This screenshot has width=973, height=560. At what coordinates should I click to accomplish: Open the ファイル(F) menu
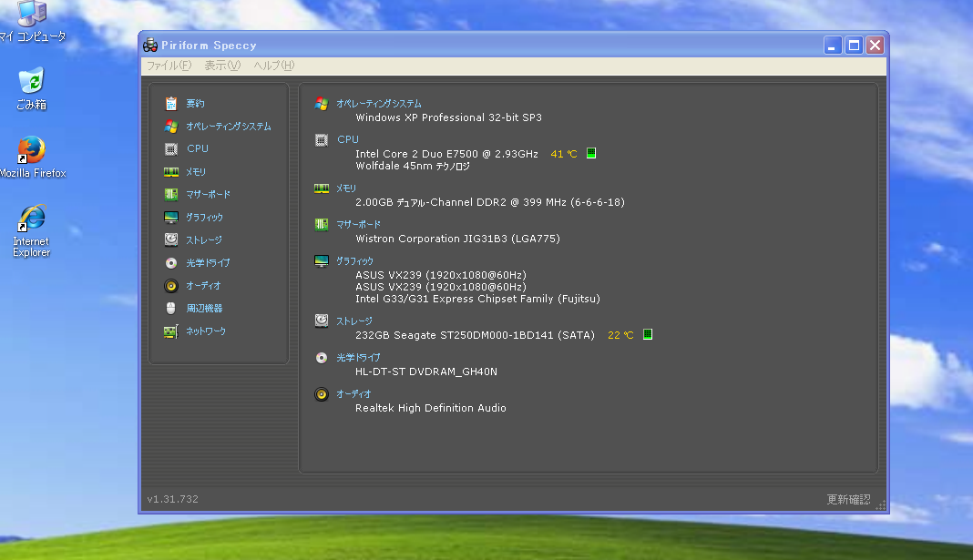click(x=169, y=66)
